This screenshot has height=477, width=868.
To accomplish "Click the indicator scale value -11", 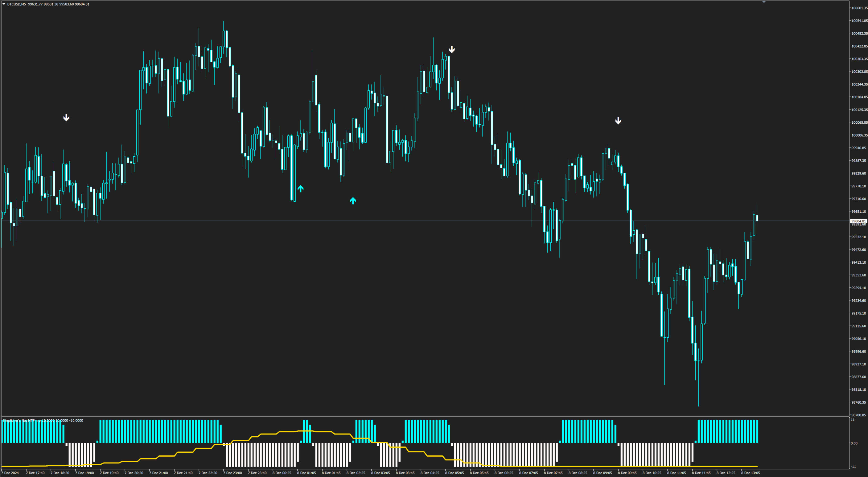I will click(853, 467).
